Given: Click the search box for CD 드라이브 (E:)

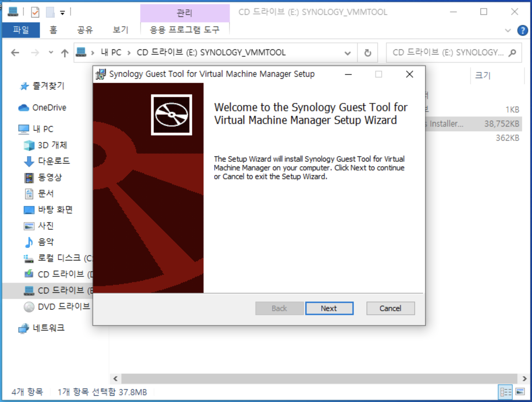Looking at the screenshot, I should point(454,53).
